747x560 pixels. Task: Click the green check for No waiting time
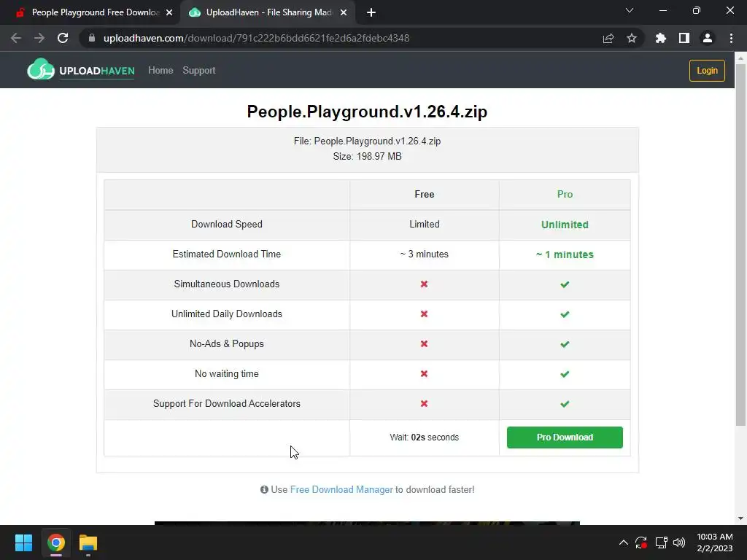click(565, 374)
